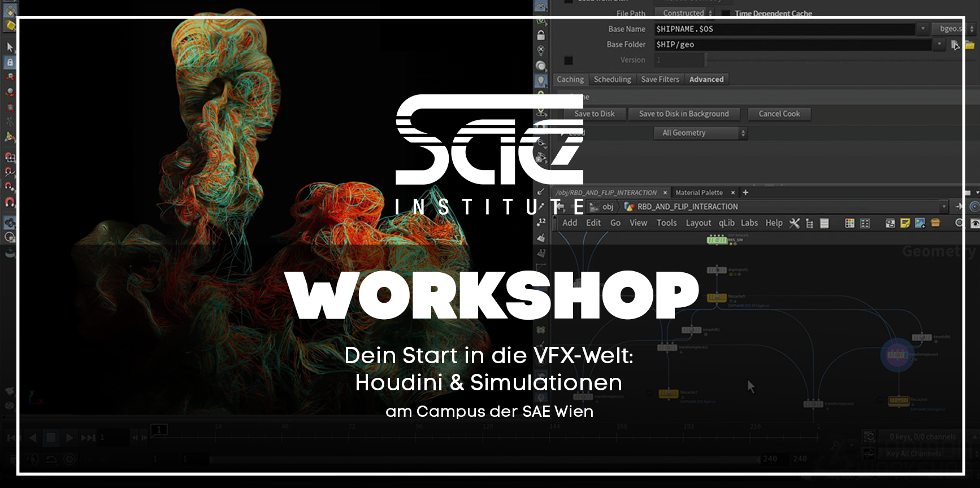This screenshot has height=488, width=980.
Task: Switch network editor to tree view icon
Action: coord(809,223)
